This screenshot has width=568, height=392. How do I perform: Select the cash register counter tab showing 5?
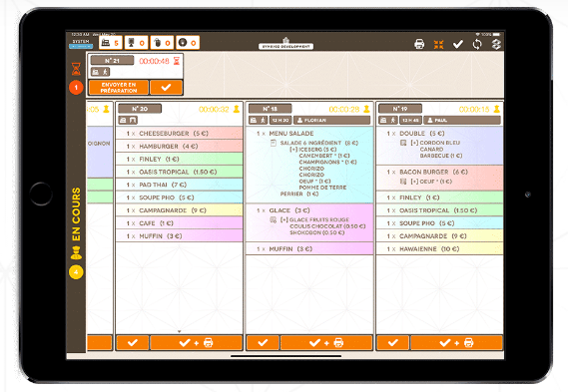click(111, 43)
